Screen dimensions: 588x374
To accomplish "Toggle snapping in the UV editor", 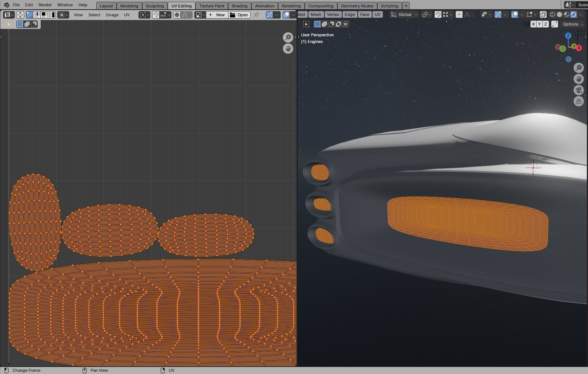I will point(156,15).
